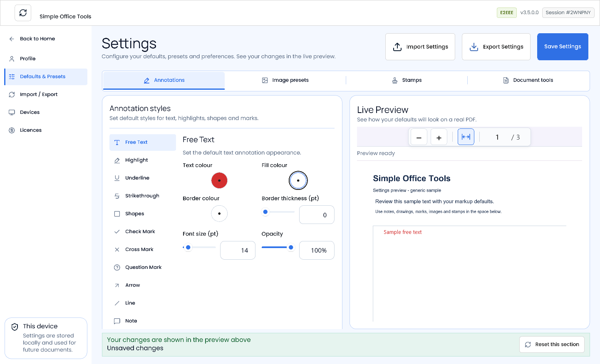Switch to the Image presets tab
Image resolution: width=600 pixels, height=364 pixels.
click(x=285, y=80)
